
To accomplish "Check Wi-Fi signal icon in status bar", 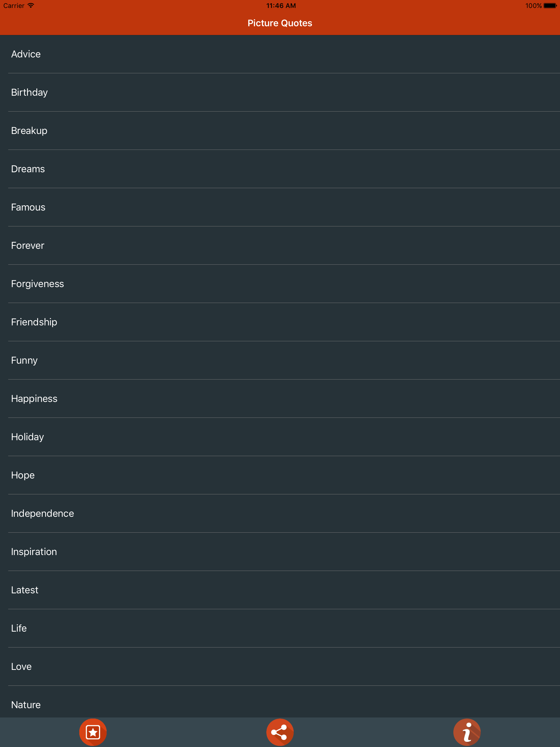I will [31, 5].
